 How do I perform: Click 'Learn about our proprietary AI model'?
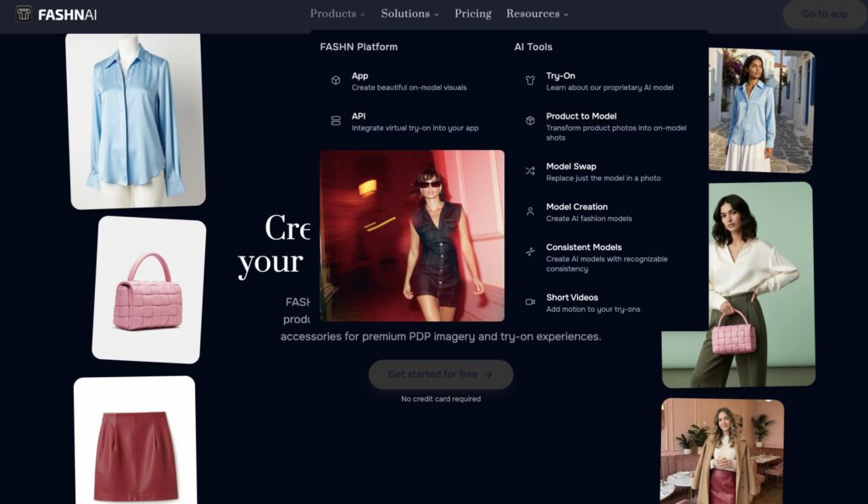click(609, 87)
